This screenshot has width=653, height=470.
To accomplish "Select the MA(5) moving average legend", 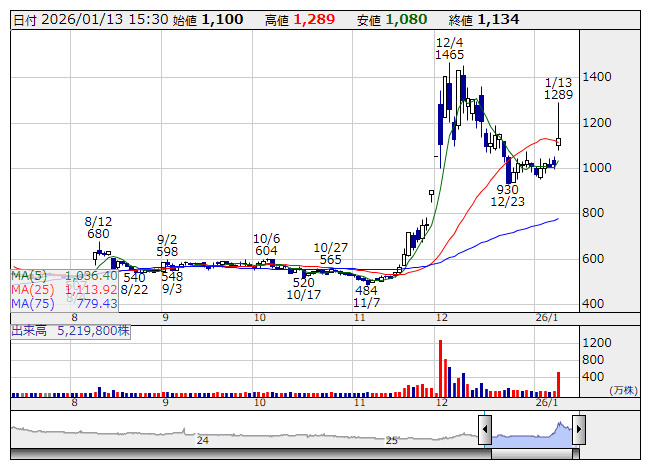I will 64,275.
